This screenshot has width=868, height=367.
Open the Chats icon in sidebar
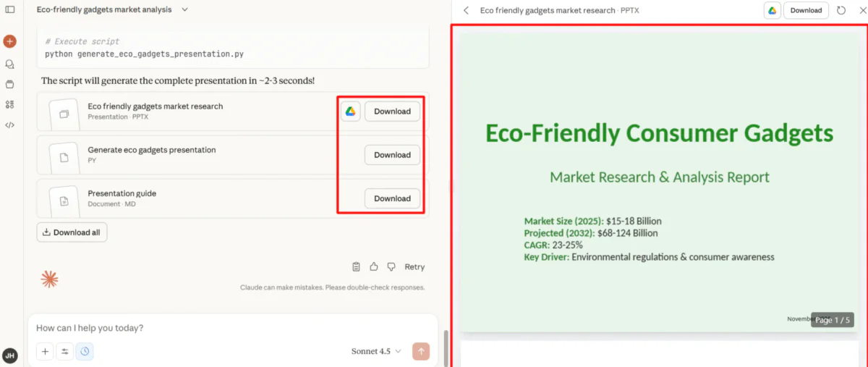10,64
